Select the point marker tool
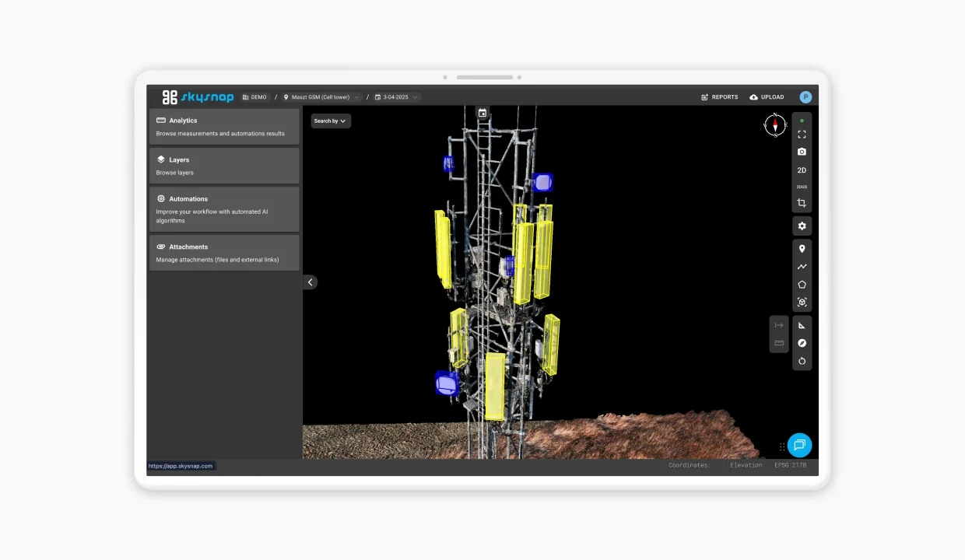This screenshot has width=965, height=560. 802,249
